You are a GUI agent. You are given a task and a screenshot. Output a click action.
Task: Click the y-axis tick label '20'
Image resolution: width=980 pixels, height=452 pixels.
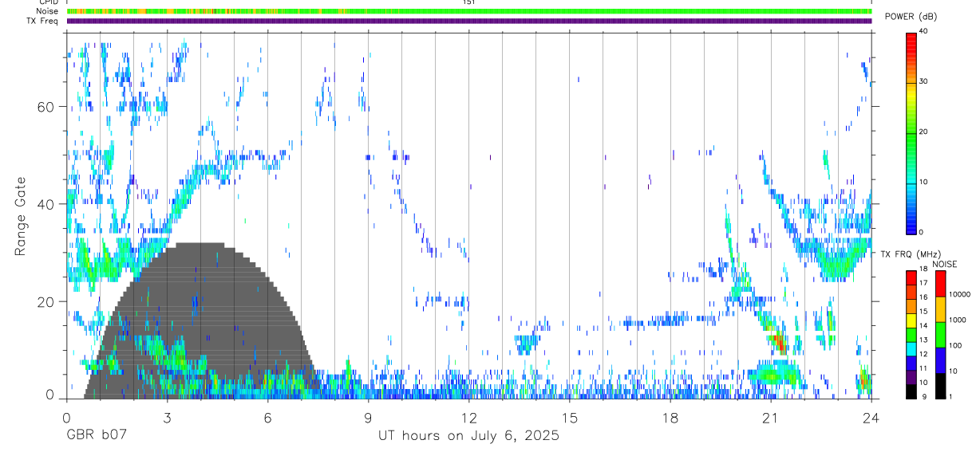point(47,301)
